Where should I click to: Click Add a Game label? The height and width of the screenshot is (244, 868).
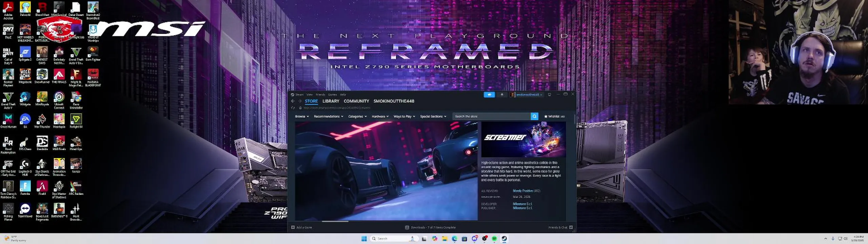(304, 227)
